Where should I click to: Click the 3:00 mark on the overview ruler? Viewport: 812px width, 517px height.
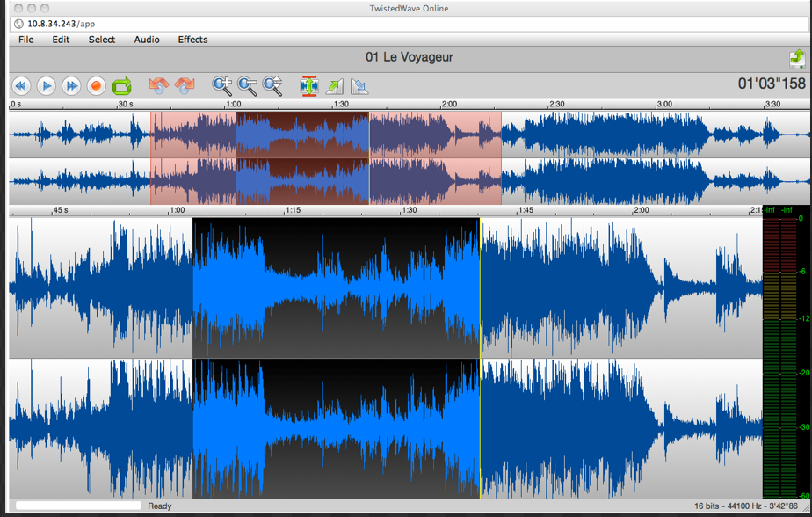664,104
